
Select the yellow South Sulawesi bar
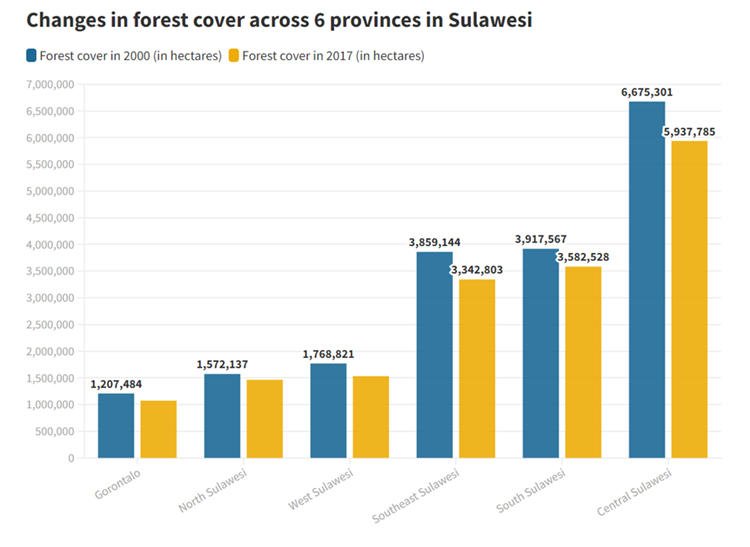583,362
